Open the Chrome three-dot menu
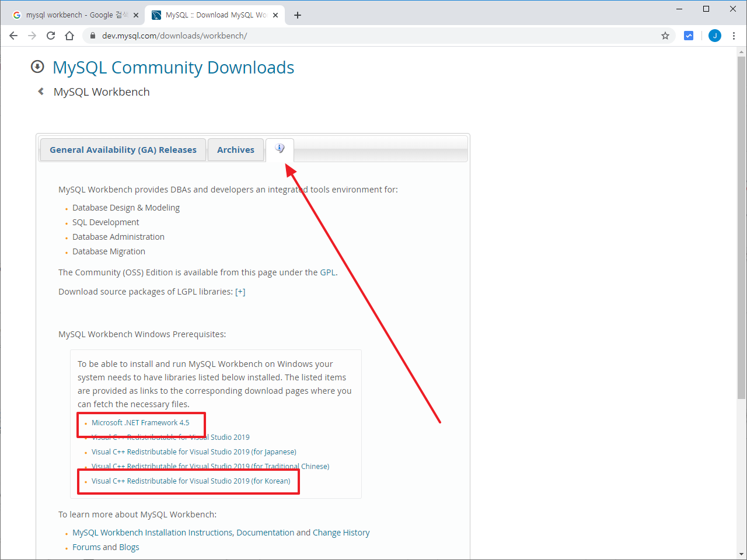This screenshot has height=560, width=747. 734,36
